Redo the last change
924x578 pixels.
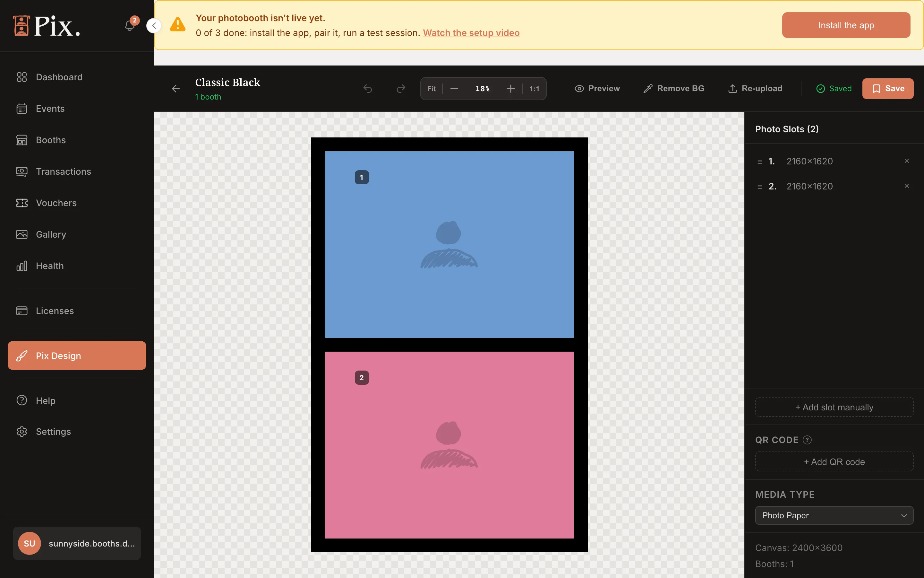click(401, 89)
